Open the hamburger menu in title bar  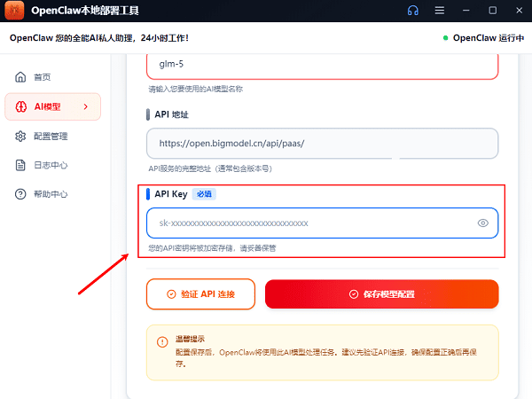pyautogui.click(x=440, y=11)
